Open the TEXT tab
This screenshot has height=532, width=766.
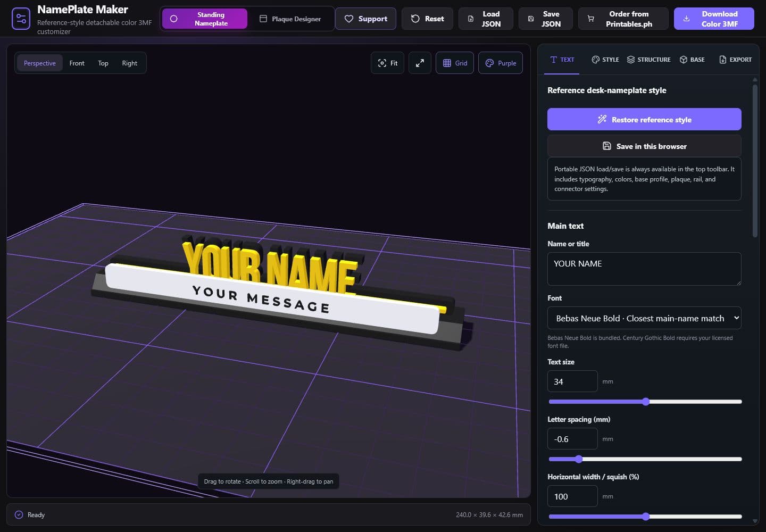pos(562,60)
